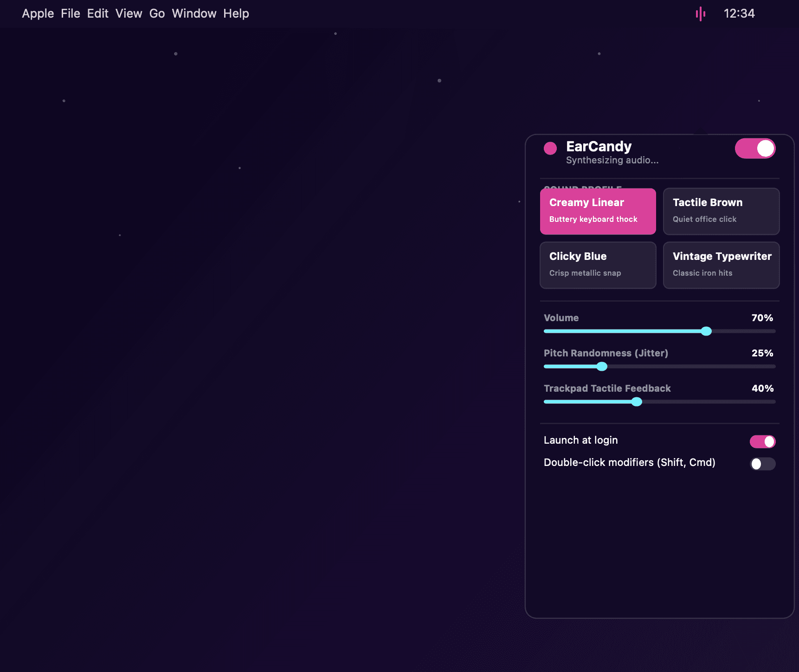This screenshot has width=799, height=672.
Task: Click the Volume slider handle
Action: [706, 331]
